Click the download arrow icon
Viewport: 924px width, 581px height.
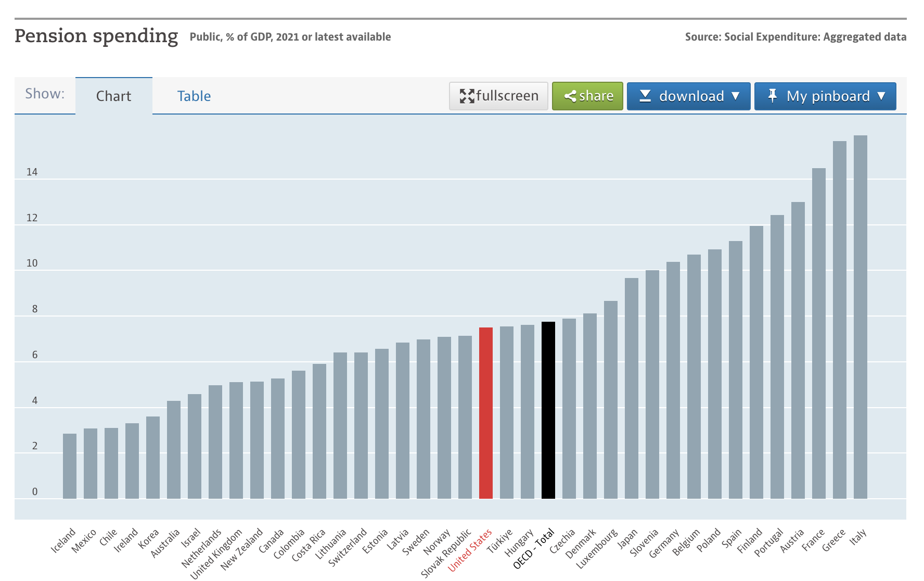tap(645, 96)
